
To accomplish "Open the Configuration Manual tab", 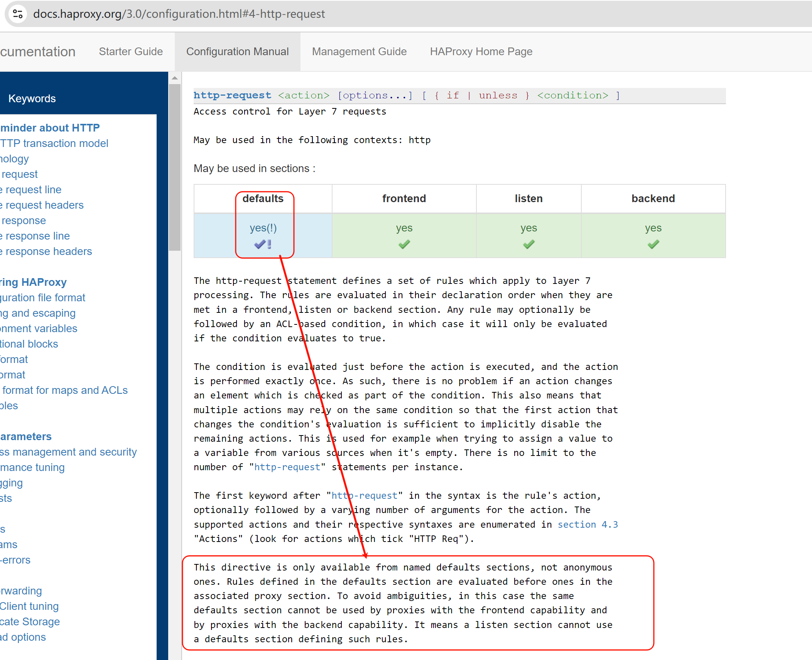I will (x=237, y=52).
